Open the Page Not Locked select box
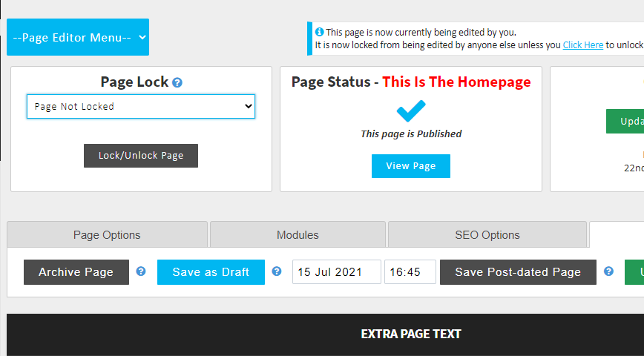The width and height of the screenshot is (644, 356). 141,106
